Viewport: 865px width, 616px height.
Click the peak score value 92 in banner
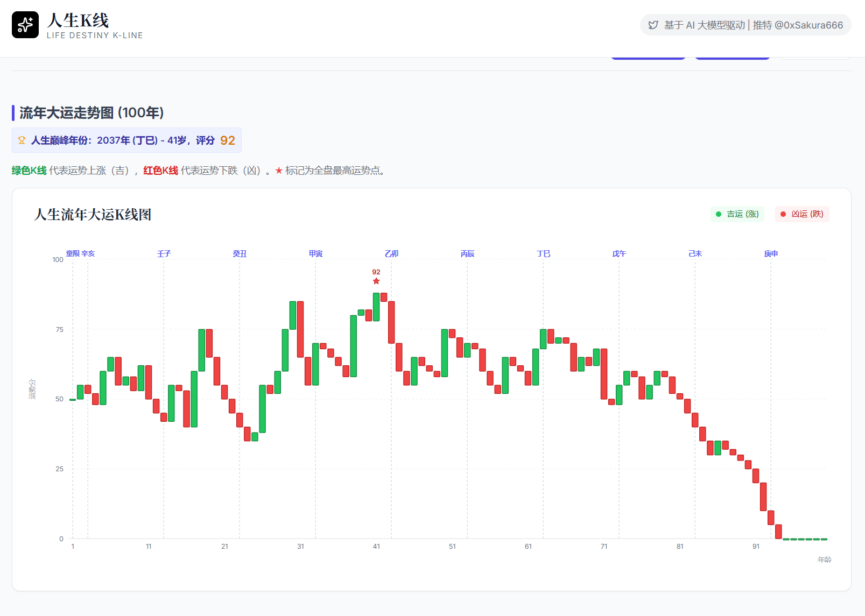(228, 140)
